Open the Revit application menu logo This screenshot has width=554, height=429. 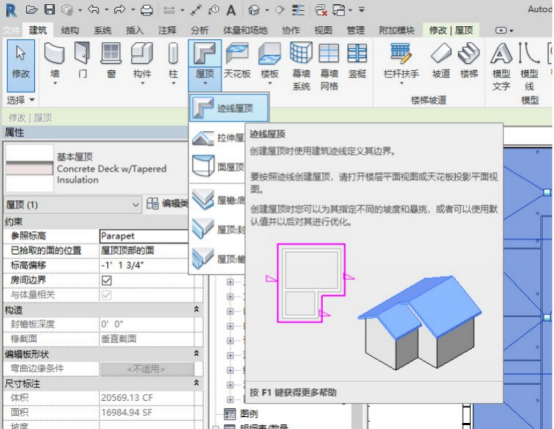[x=11, y=10]
